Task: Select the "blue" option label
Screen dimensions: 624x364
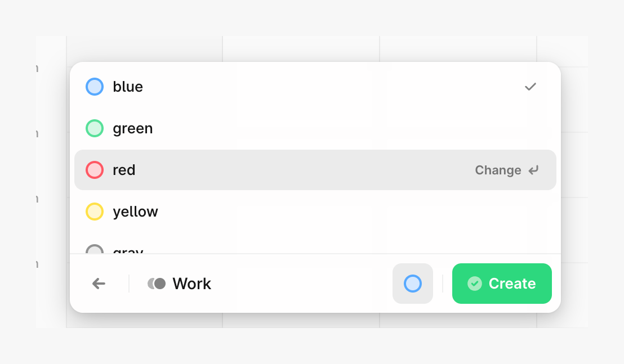Action: coord(128,87)
